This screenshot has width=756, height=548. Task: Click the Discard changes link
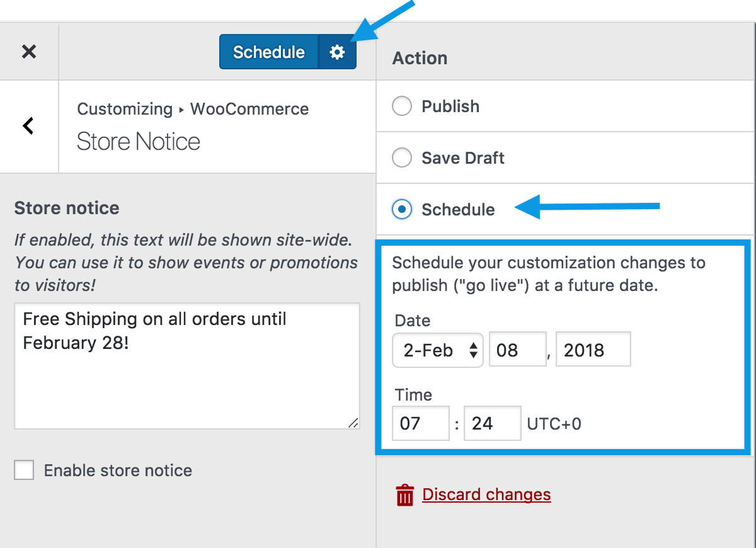tap(486, 494)
